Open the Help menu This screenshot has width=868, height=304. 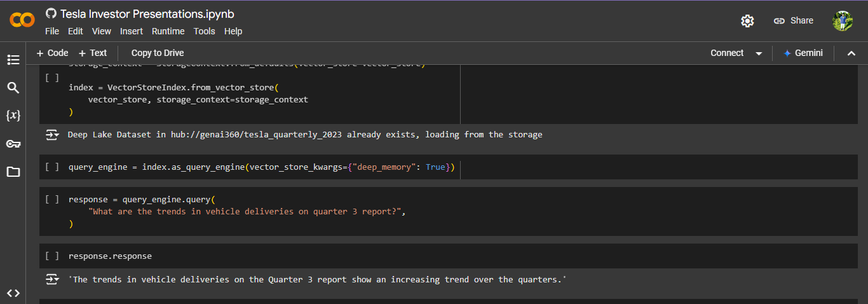point(233,31)
